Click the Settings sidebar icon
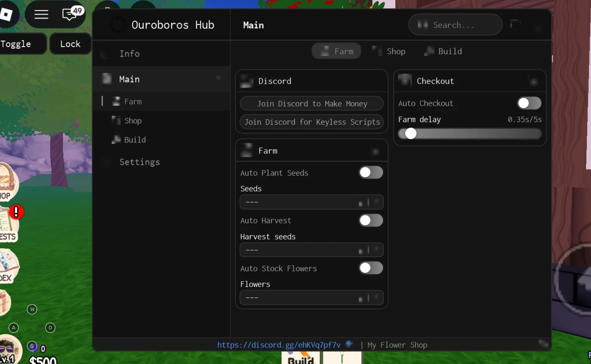 click(106, 162)
